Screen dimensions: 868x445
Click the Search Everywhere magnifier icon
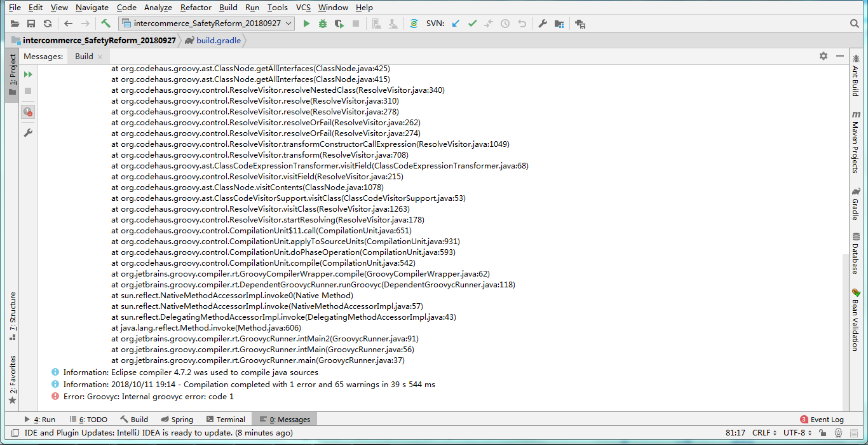click(x=855, y=24)
